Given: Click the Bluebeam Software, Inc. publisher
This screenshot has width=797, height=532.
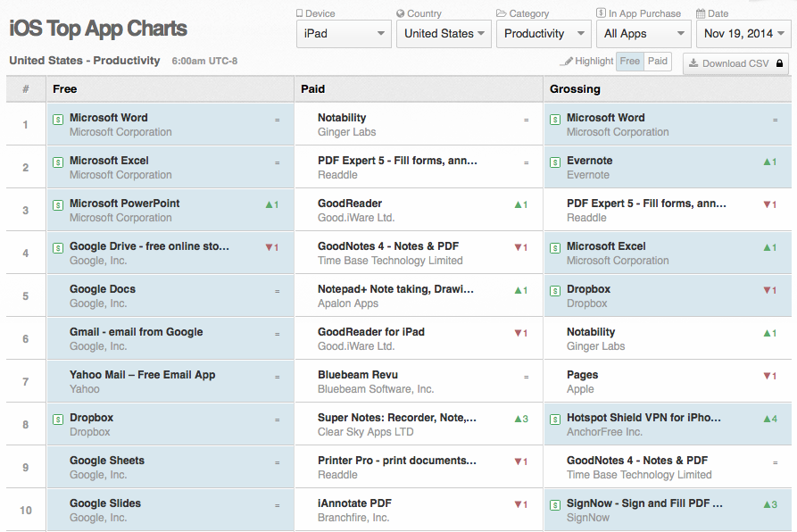Looking at the screenshot, I should pos(376,389).
